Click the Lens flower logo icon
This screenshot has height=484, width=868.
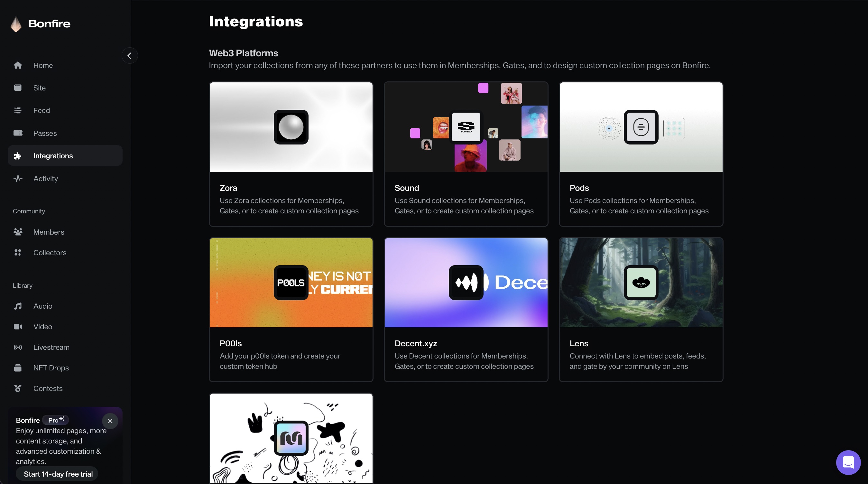(x=641, y=283)
